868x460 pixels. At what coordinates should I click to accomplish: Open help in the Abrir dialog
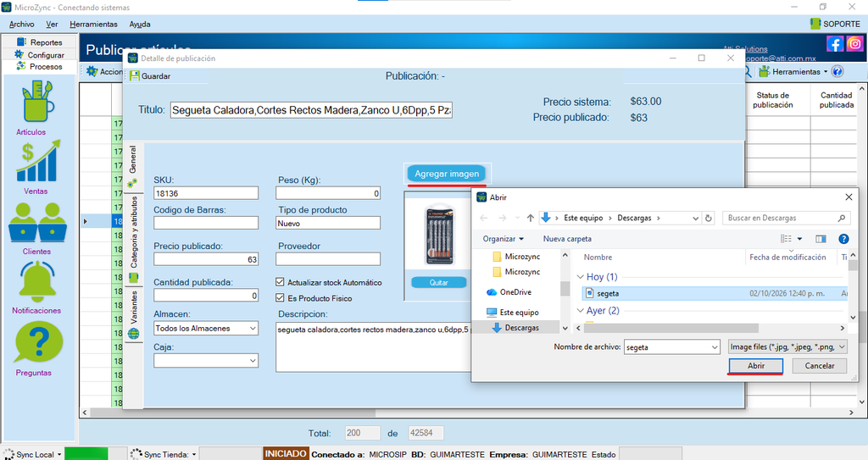click(843, 239)
